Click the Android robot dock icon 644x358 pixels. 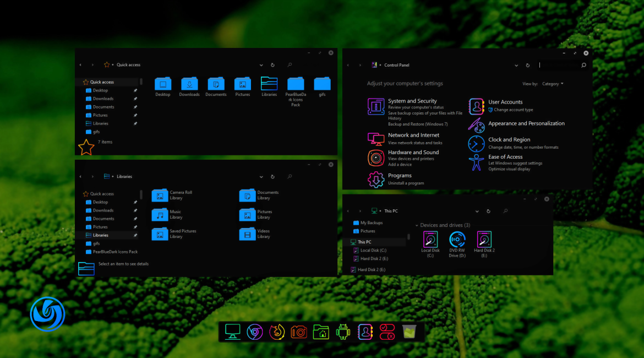343,332
